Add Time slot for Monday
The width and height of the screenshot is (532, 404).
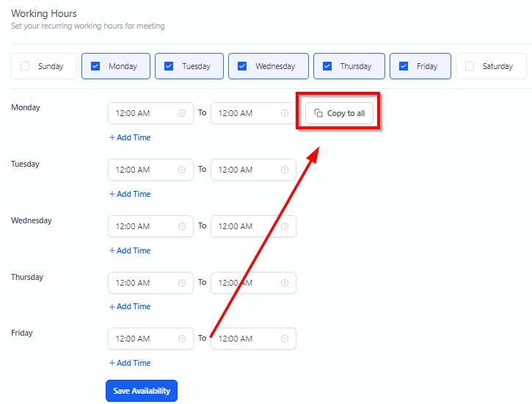click(x=130, y=137)
